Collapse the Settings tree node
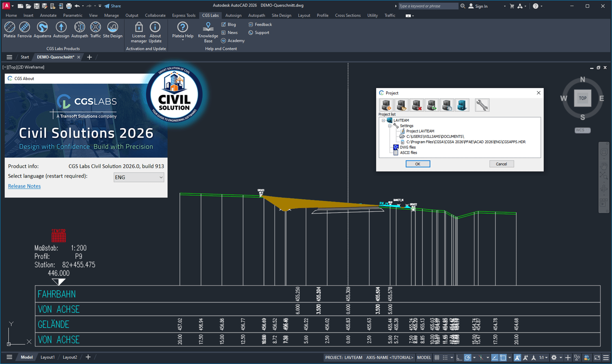 (390, 126)
